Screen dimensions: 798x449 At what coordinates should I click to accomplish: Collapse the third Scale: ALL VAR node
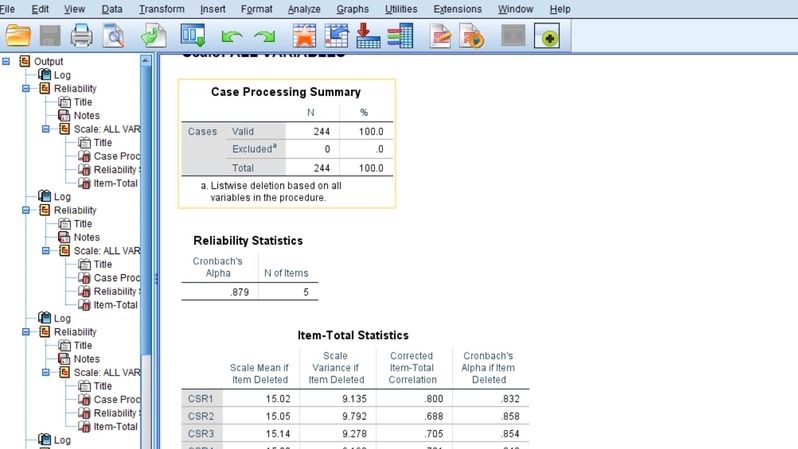coord(46,373)
